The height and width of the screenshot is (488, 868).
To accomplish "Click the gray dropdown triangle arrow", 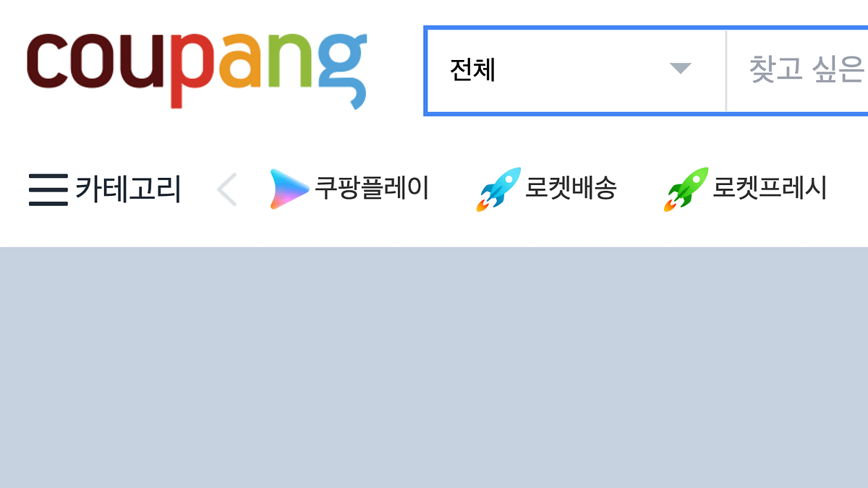I will pos(680,69).
